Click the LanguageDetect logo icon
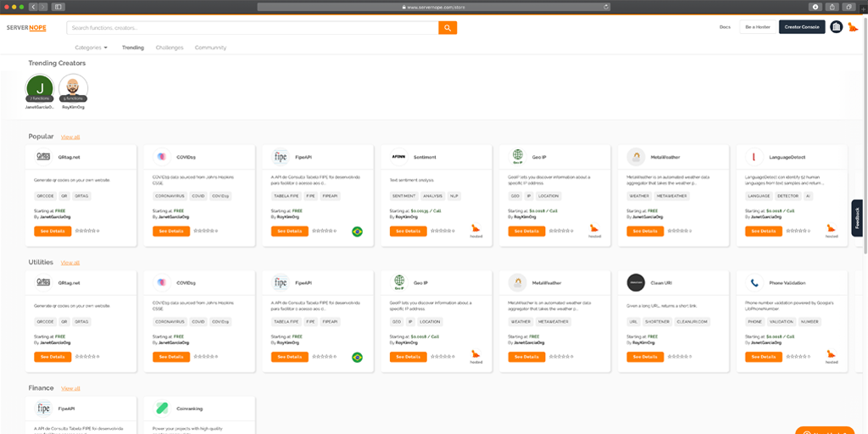 (x=754, y=157)
